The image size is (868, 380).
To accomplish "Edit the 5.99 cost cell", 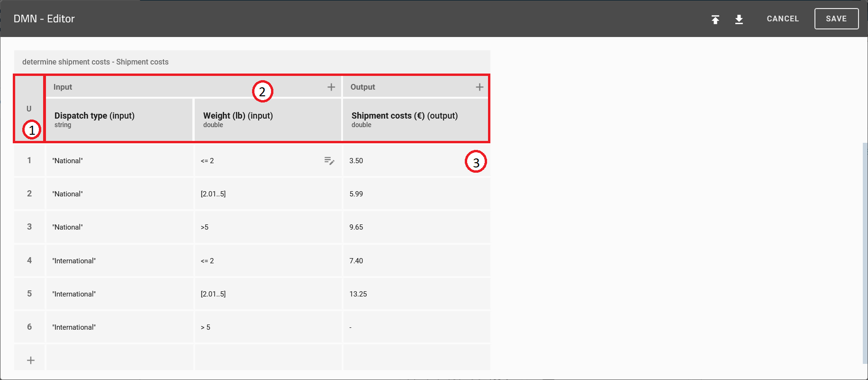I will (x=416, y=194).
